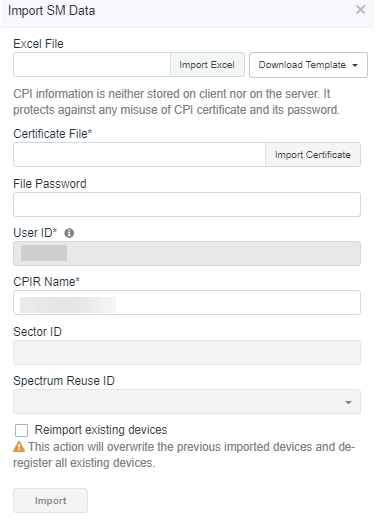This screenshot has width=375, height=519.
Task: Click into the CPIR Name field
Action: (x=187, y=303)
